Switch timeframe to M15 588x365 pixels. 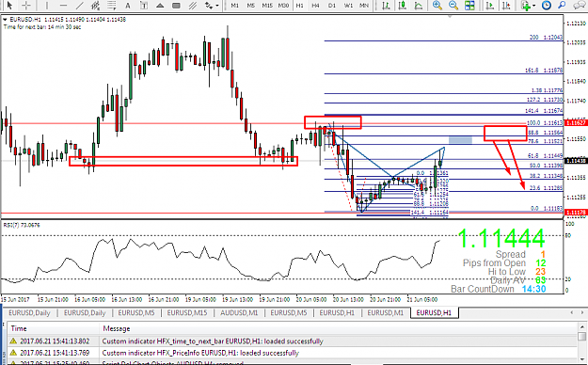(267, 6)
